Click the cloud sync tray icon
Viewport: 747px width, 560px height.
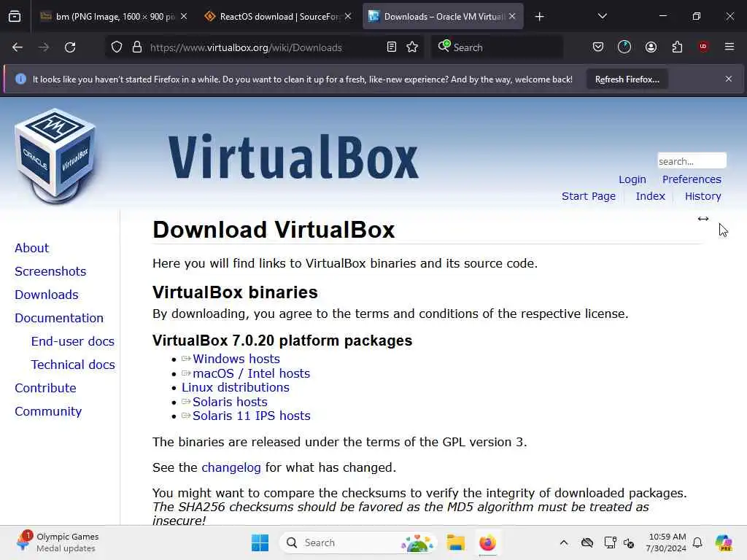coord(587,542)
